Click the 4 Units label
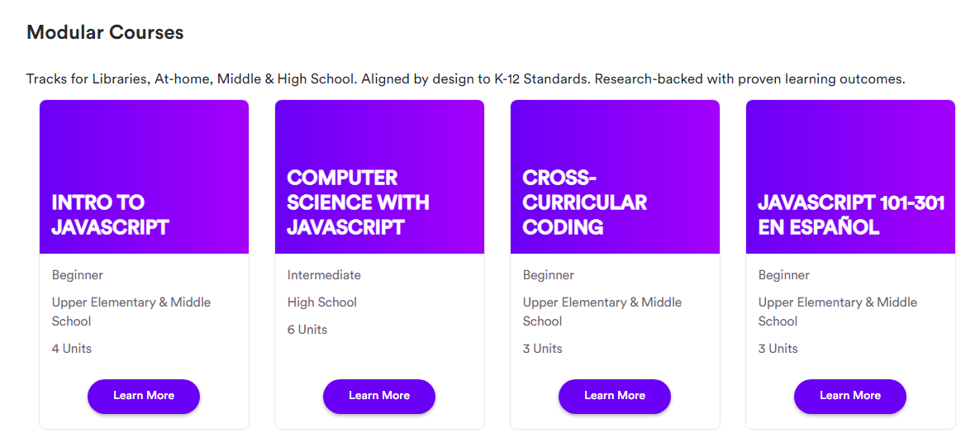Screen dimensions: 980x433 coord(72,349)
